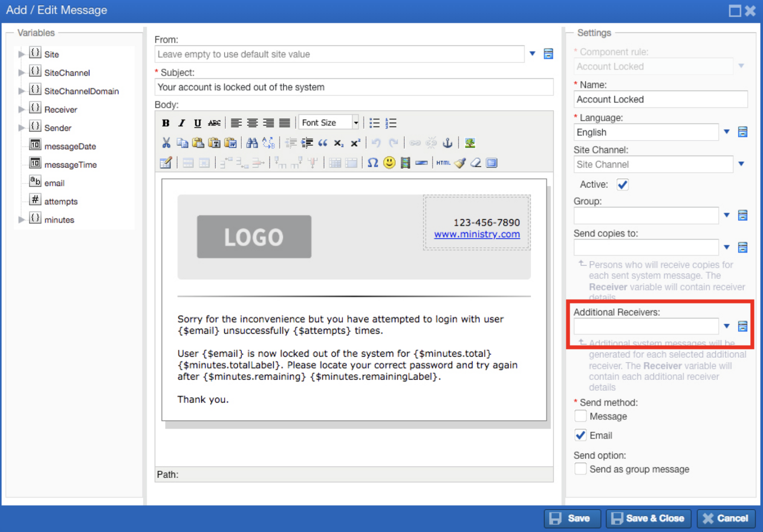Insert a blockquote
This screenshot has height=532, width=763.
(x=323, y=143)
